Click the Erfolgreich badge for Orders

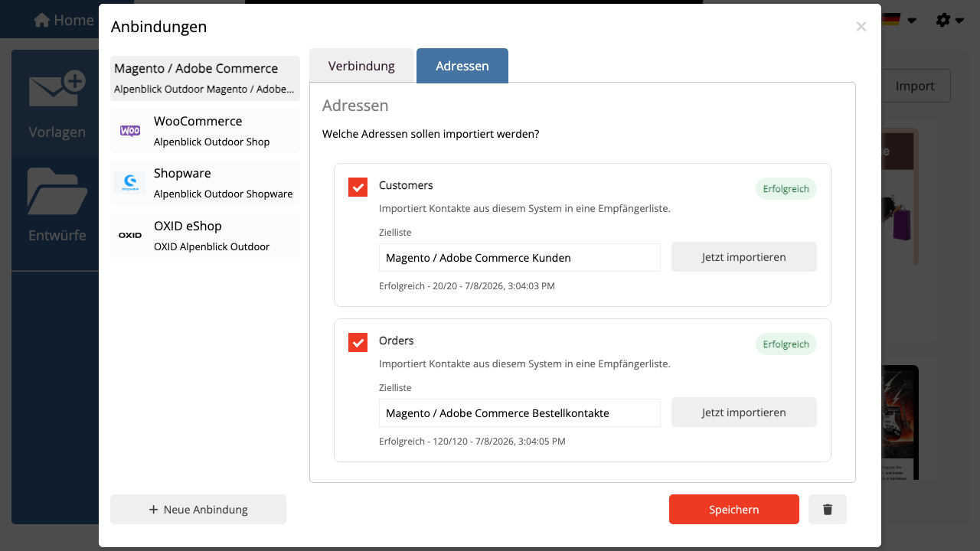tap(786, 344)
